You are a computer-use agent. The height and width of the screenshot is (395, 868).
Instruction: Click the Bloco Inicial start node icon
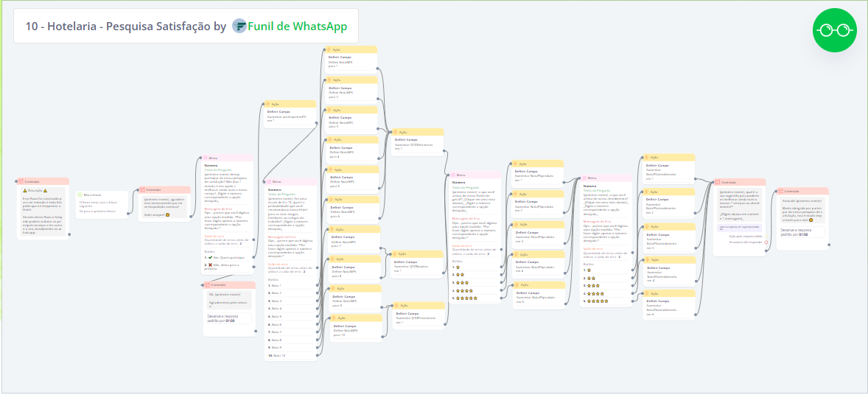(80, 195)
